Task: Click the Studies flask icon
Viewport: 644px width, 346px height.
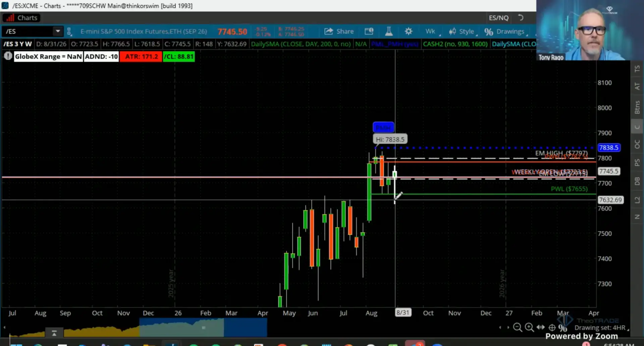Action: [389, 32]
